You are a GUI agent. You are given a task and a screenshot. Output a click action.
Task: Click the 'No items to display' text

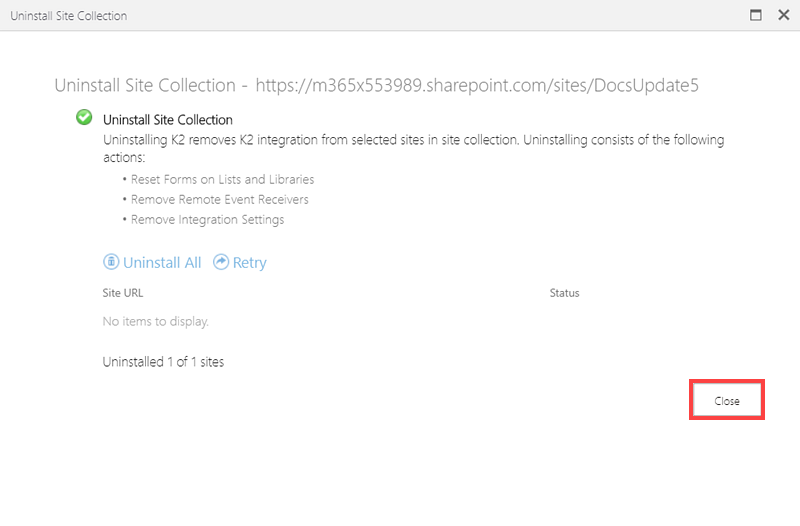coord(156,321)
